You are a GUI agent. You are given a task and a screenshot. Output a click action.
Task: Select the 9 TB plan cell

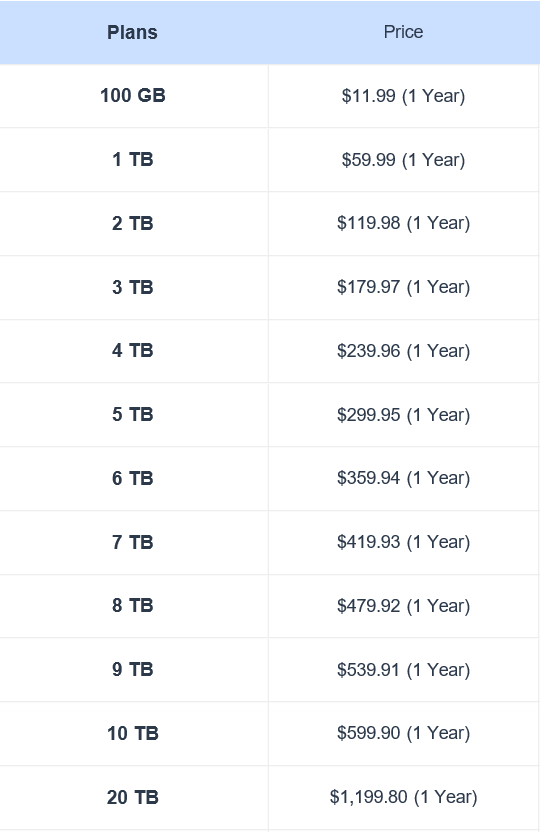133,669
